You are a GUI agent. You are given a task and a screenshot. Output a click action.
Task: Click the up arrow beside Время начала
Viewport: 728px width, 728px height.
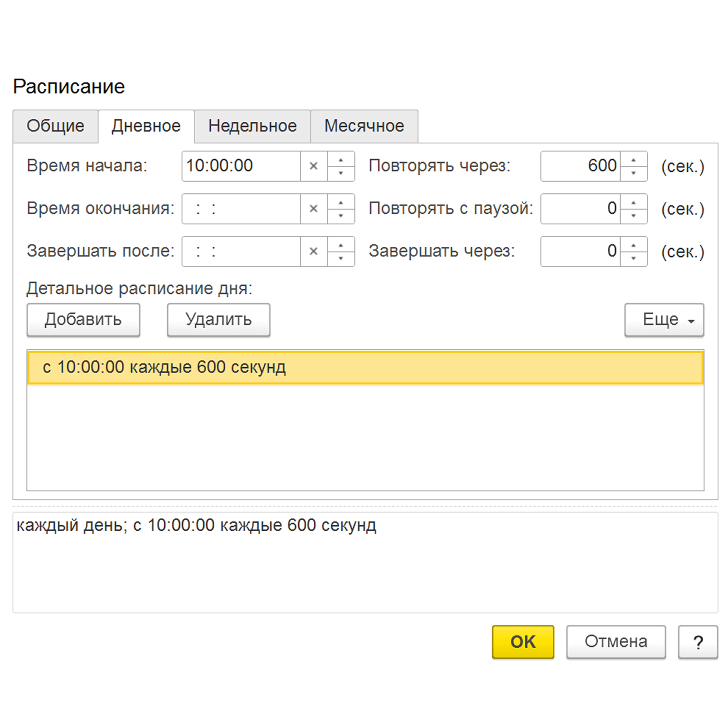(341, 160)
